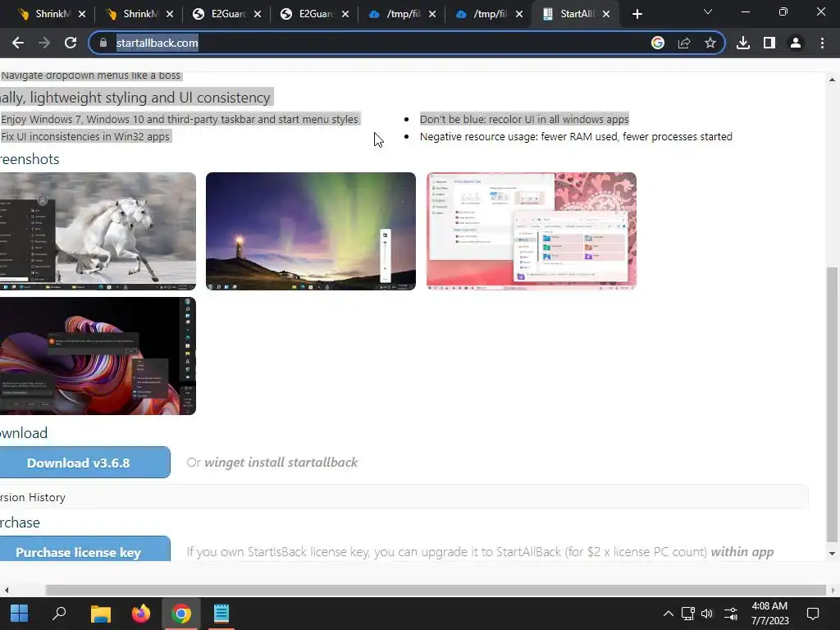Click the browser forward arrow
This screenshot has height=630, width=840.
click(x=44, y=43)
